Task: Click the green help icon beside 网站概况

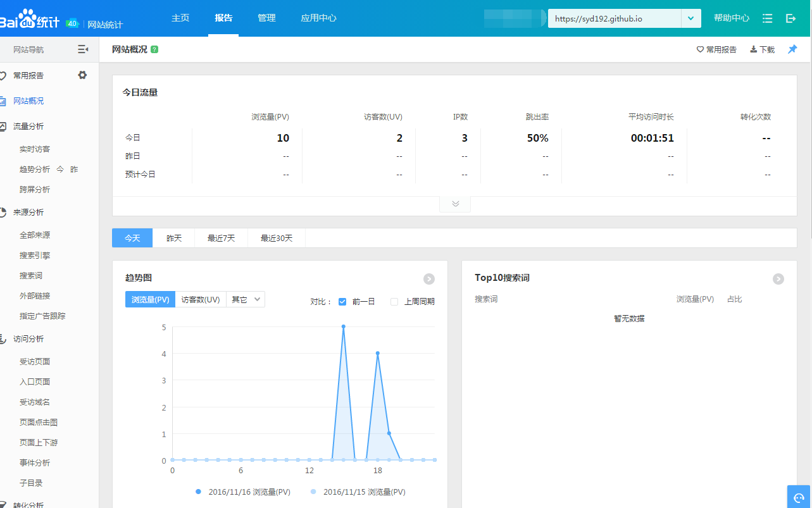Action: coord(154,49)
